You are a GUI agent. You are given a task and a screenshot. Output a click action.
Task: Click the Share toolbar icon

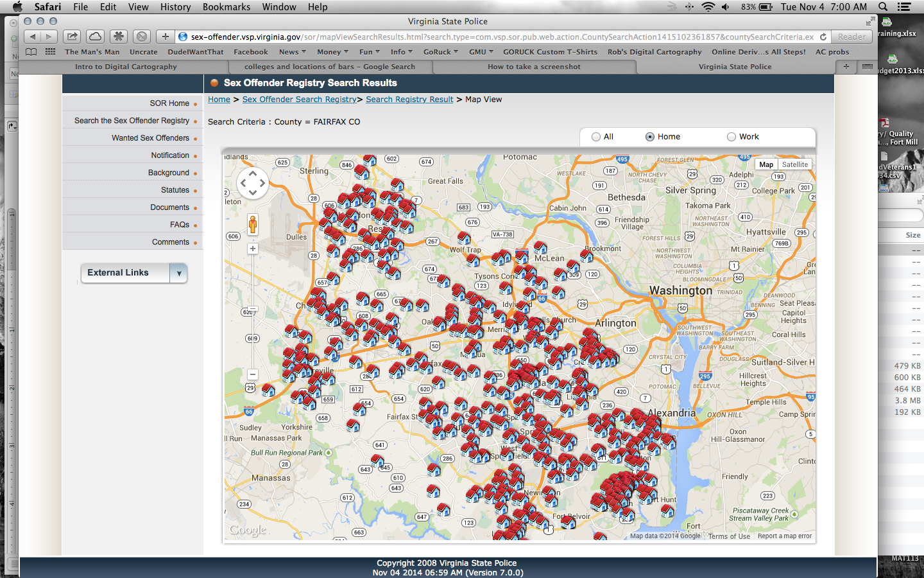click(x=73, y=37)
